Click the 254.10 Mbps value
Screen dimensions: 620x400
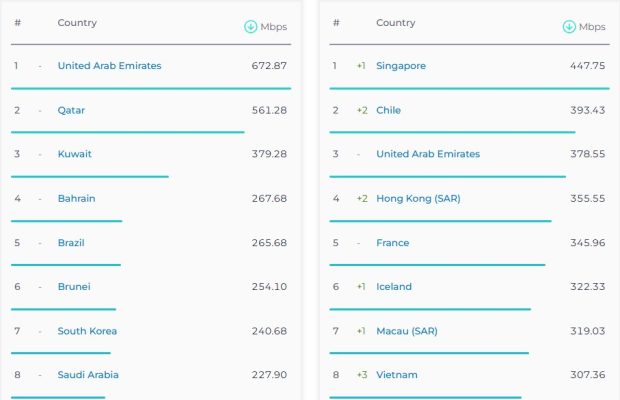click(x=269, y=287)
